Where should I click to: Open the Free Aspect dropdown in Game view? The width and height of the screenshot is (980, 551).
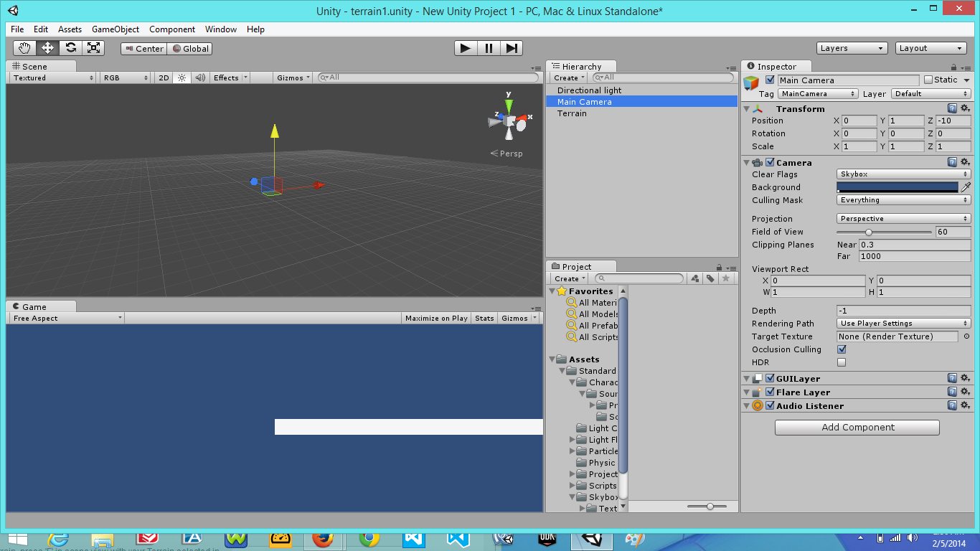click(x=66, y=318)
